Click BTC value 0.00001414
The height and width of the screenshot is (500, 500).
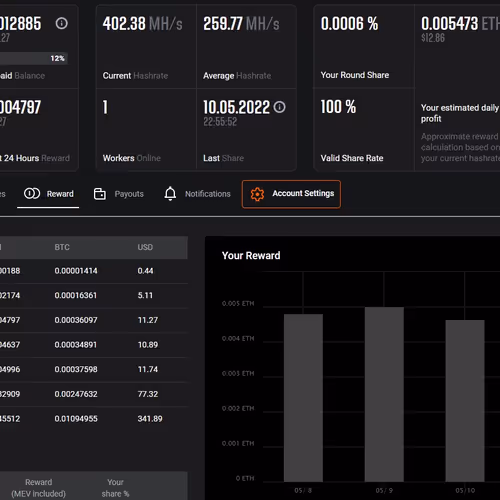(x=76, y=271)
